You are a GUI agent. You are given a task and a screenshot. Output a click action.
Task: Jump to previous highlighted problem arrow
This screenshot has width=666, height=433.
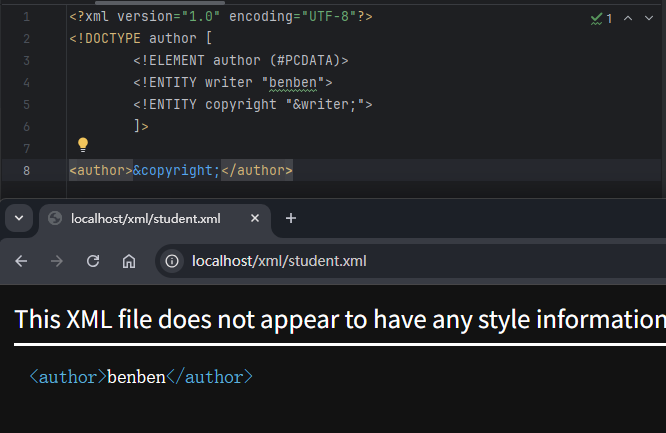pyautogui.click(x=628, y=18)
